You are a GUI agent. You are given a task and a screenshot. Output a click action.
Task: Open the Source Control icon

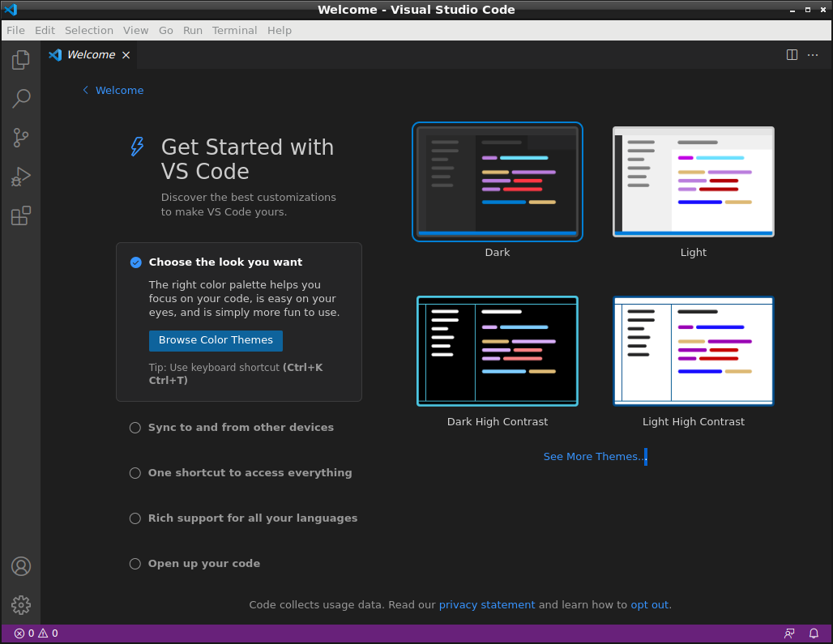(x=20, y=137)
